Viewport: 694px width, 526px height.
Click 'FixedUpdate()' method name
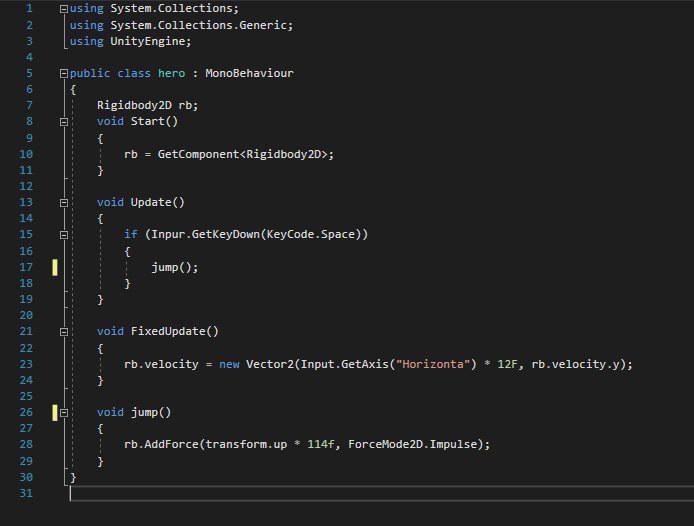pos(174,331)
